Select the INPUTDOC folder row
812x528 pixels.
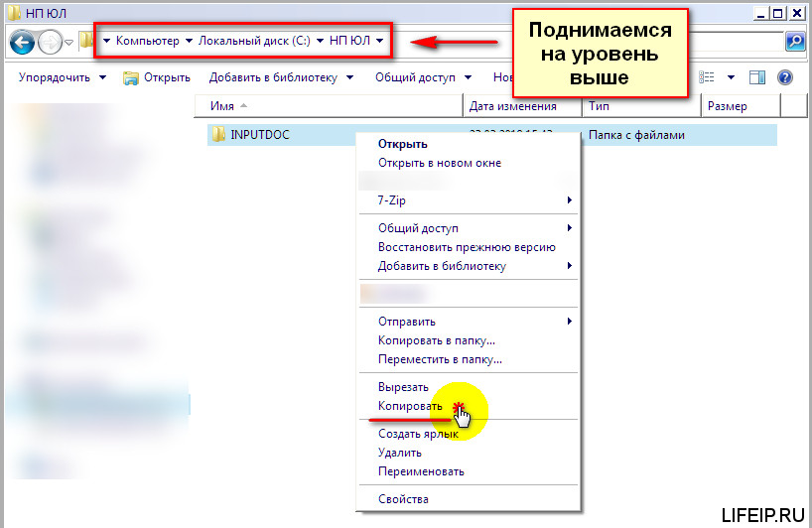tap(492, 135)
